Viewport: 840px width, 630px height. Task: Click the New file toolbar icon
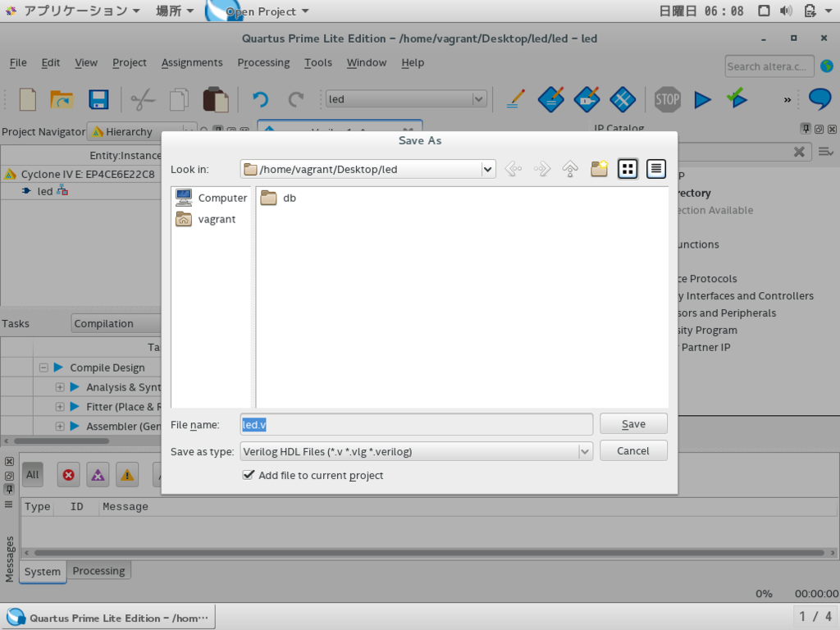click(27, 99)
